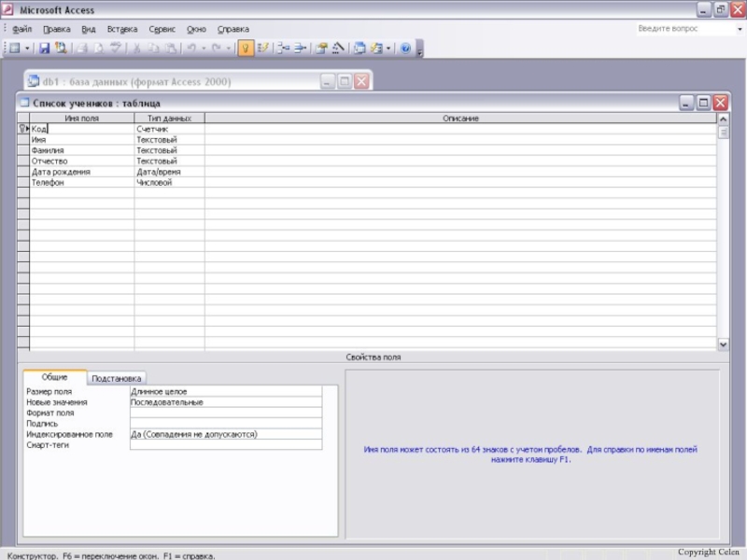Click the blue Help question-mark icon
Viewport: 747px width, 560px height.
(x=406, y=48)
